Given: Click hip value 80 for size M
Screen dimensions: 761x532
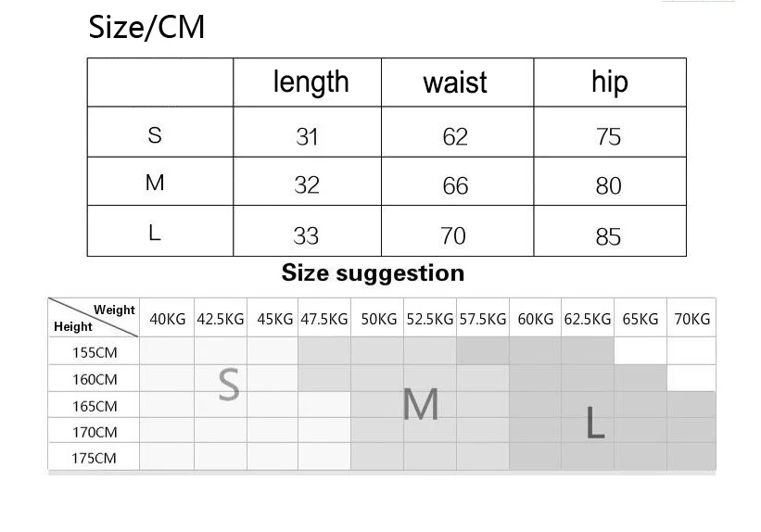Looking at the screenshot, I should coord(609,186).
